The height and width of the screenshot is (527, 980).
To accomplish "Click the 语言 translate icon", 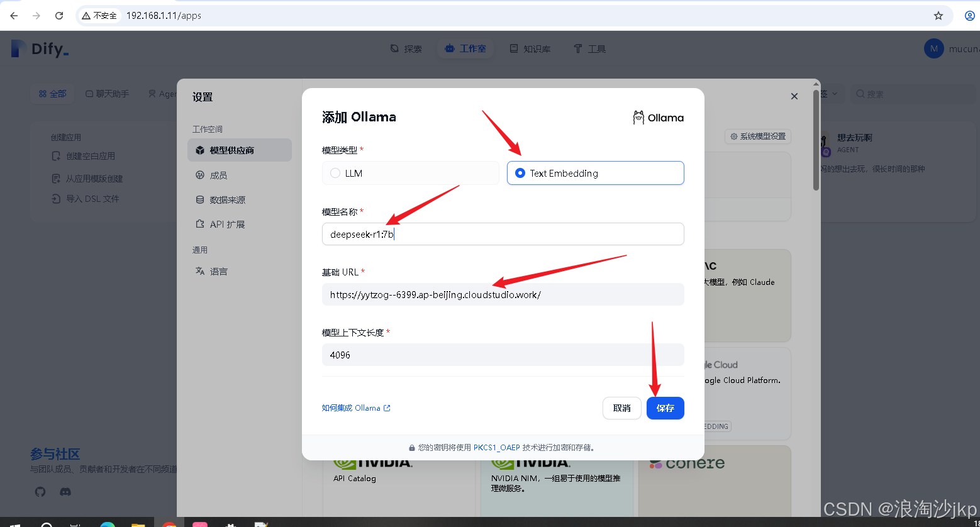I will tap(200, 271).
